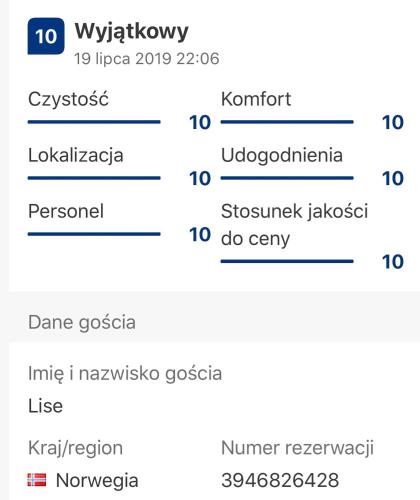The height and width of the screenshot is (500, 420).
Task: Select the Wyjątkowy review title
Action: click(132, 32)
